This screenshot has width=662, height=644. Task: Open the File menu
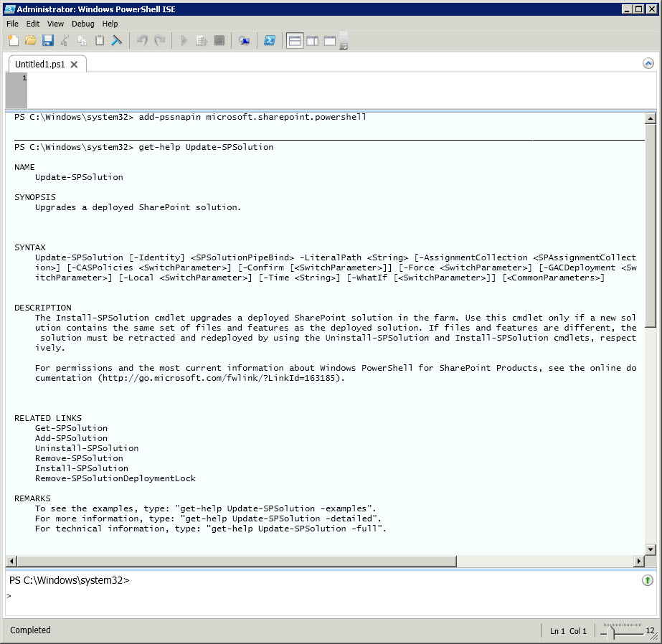[x=12, y=24]
